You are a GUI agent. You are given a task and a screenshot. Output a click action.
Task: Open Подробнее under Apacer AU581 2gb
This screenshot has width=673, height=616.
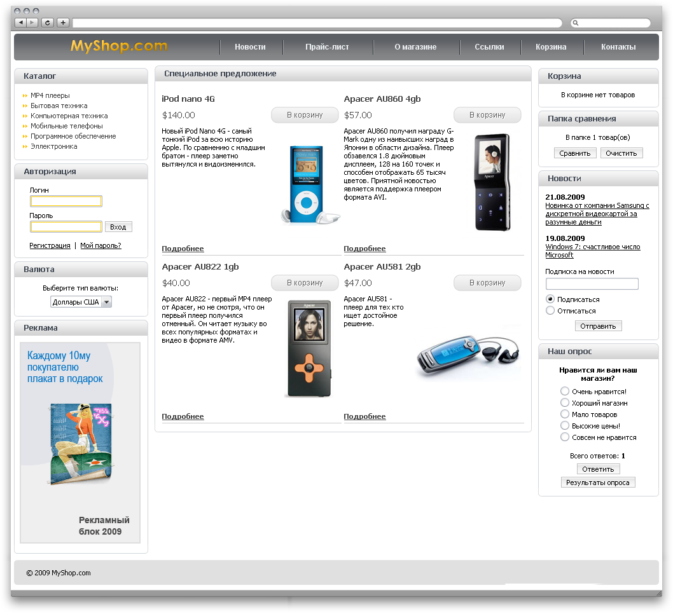pyautogui.click(x=365, y=416)
